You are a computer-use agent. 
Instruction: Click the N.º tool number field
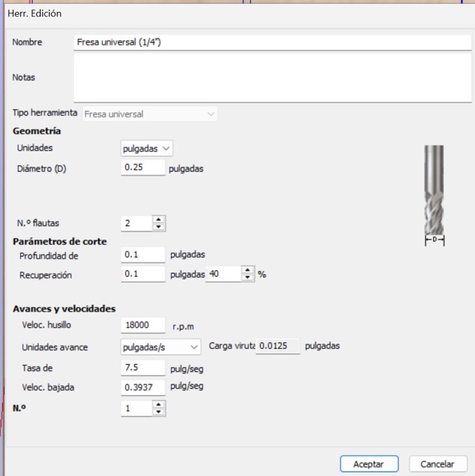point(136,408)
